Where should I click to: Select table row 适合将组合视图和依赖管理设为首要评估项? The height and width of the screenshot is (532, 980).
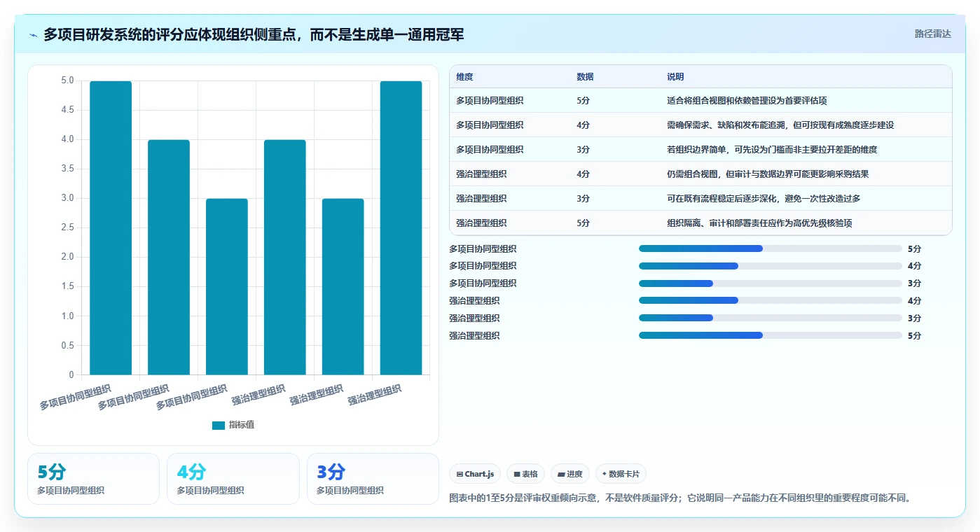click(x=701, y=101)
